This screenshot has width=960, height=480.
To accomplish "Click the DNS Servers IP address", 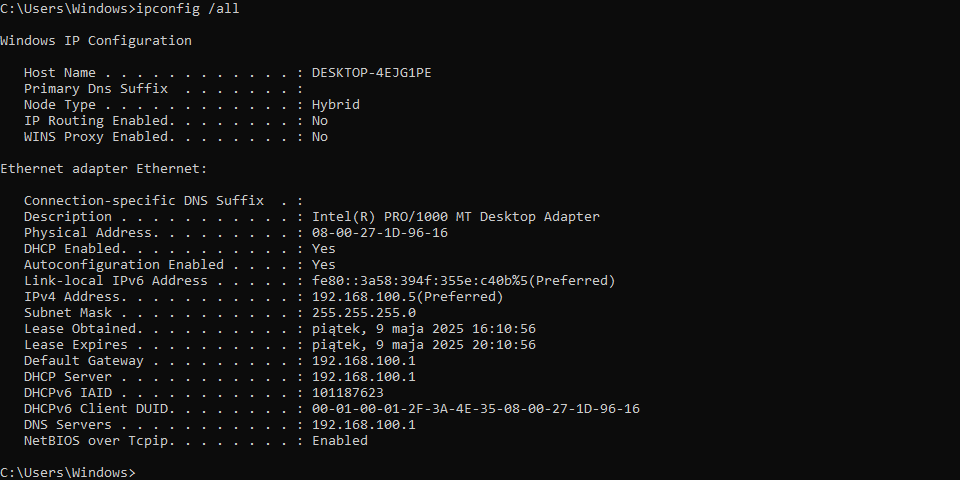I will (364, 424).
